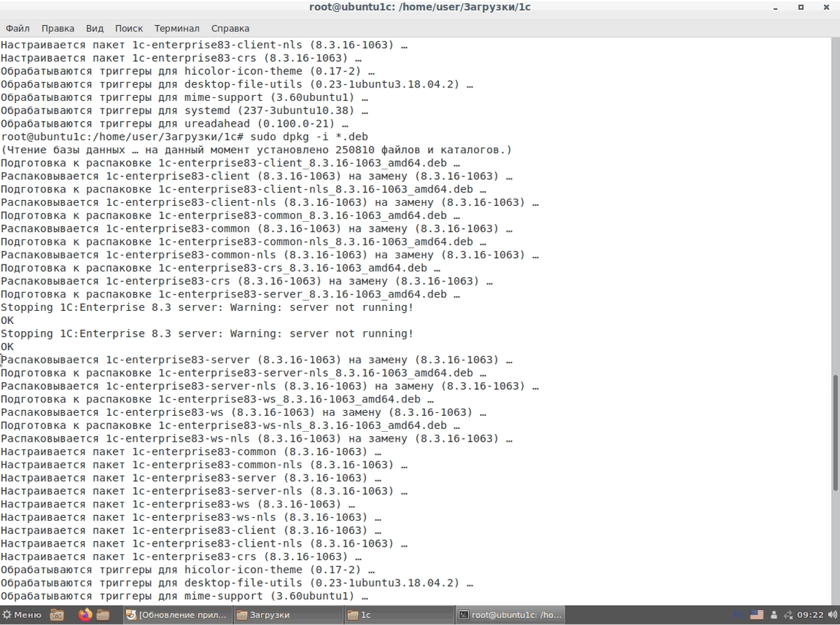The width and height of the screenshot is (840, 625).
Task: Click 'Подготовка к распаковке 1c-enterprise83-ws_8.3.16-1063' line
Action: point(217,399)
